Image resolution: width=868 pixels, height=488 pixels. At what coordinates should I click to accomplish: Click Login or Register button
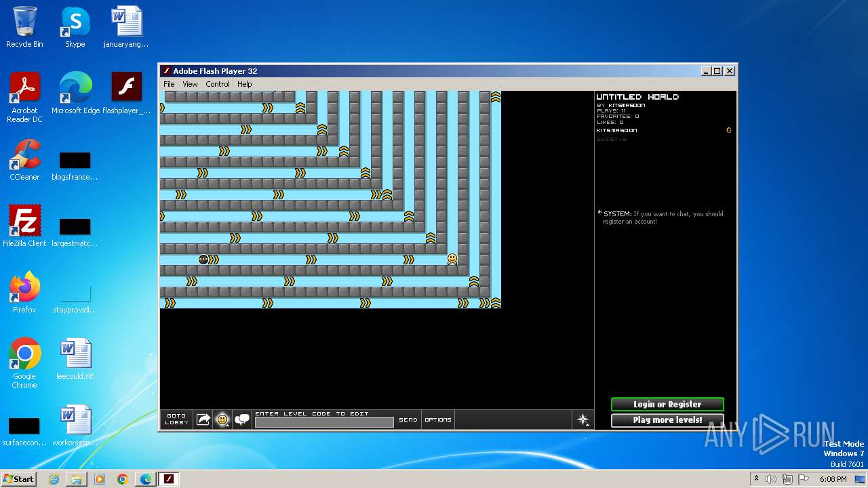pos(667,404)
